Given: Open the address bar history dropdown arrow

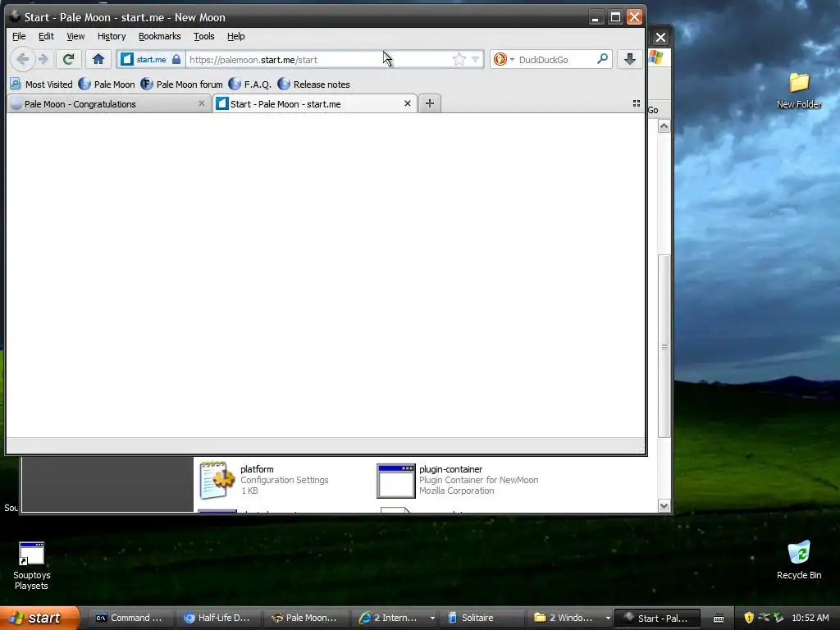Looking at the screenshot, I should [x=475, y=59].
